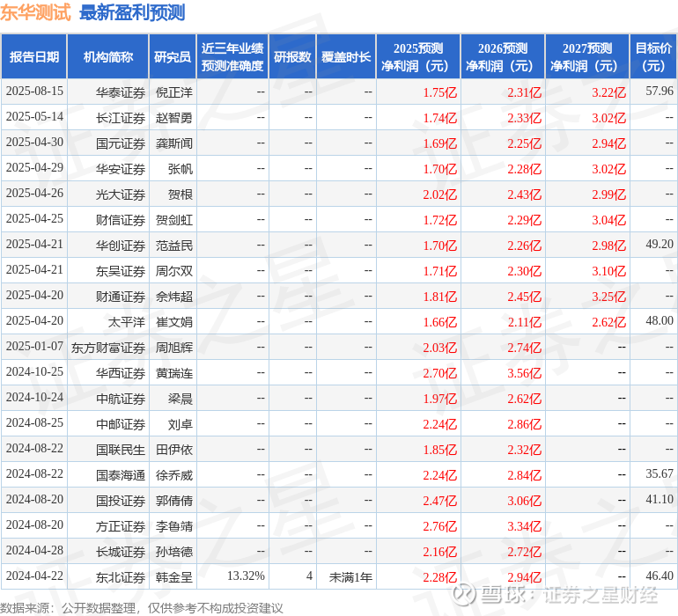Select researcher 韩金呈
Viewport: 678px width, 616px height.
174,576
